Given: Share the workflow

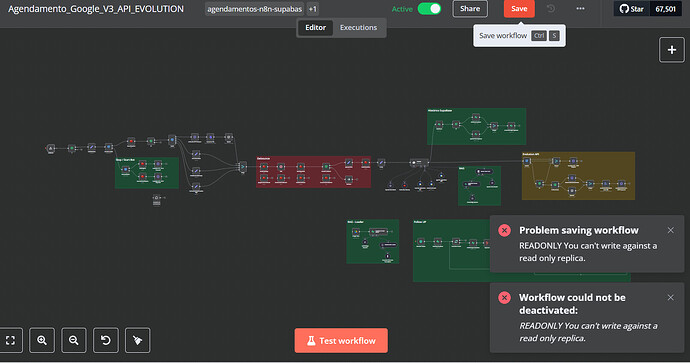Looking at the screenshot, I should (470, 9).
